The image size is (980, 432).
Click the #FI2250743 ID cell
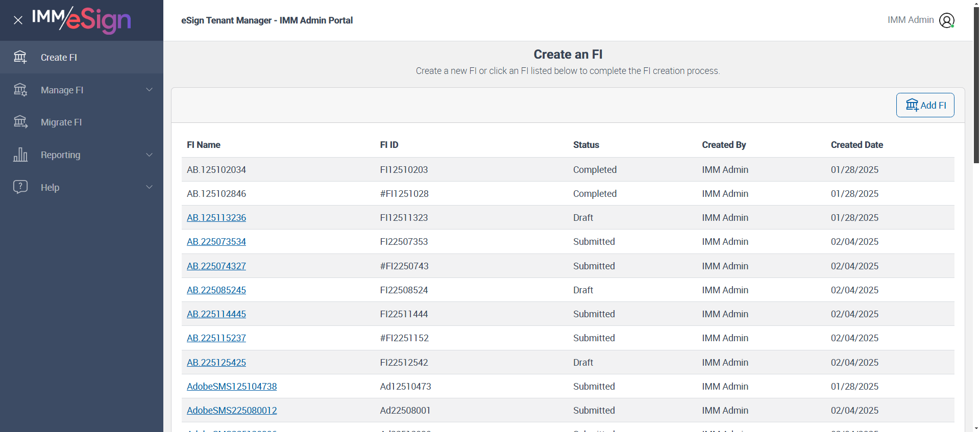[x=404, y=266]
